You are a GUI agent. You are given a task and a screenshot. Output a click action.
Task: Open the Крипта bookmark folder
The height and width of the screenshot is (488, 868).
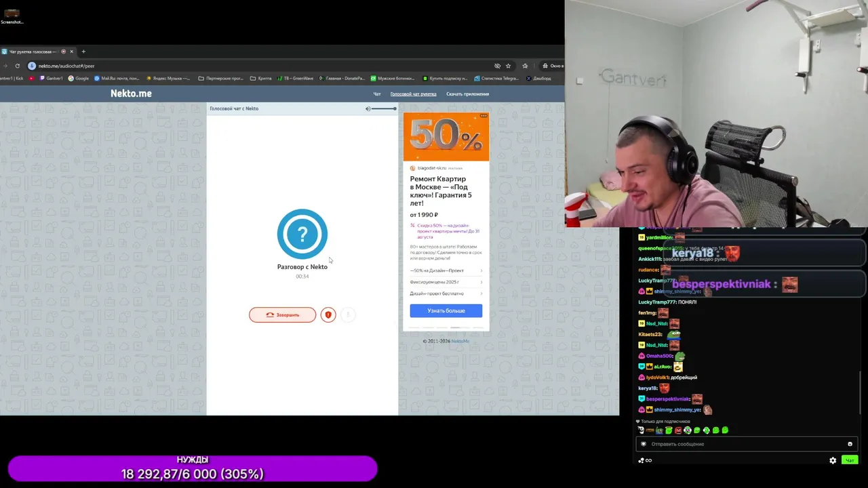pos(261,79)
